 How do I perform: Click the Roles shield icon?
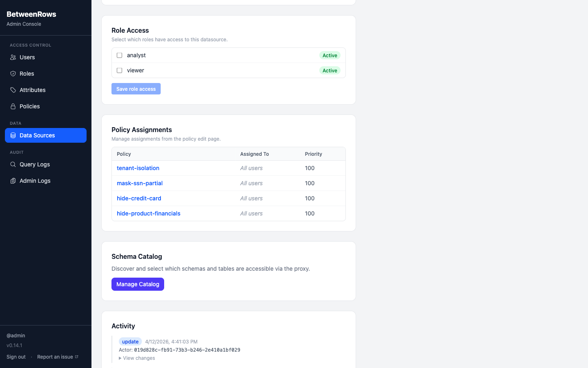point(13,74)
